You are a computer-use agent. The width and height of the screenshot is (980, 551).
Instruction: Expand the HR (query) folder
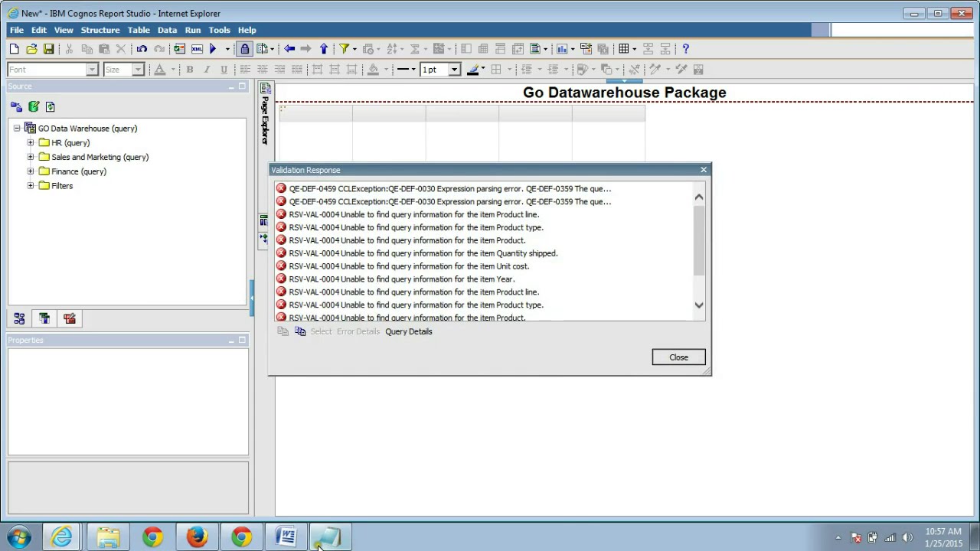pos(31,143)
